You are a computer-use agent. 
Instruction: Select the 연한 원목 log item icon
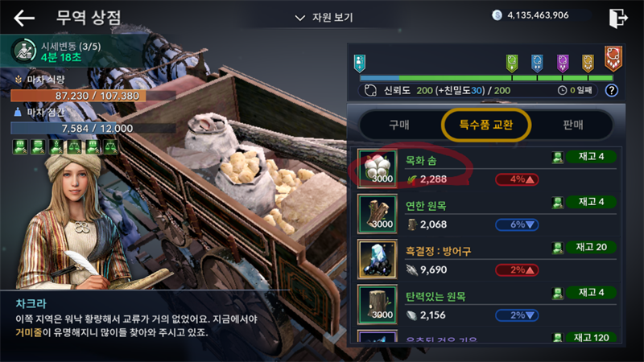click(x=378, y=214)
